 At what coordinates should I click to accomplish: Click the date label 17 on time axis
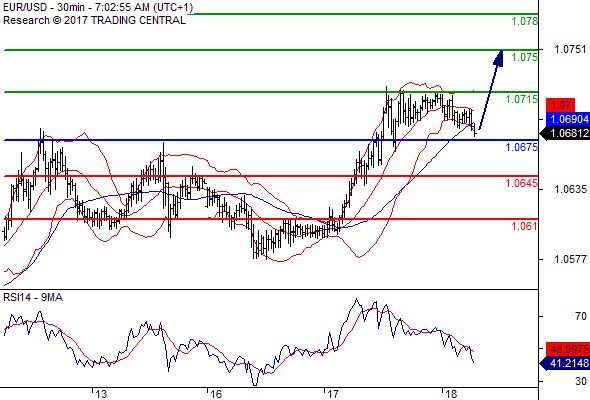[333, 394]
